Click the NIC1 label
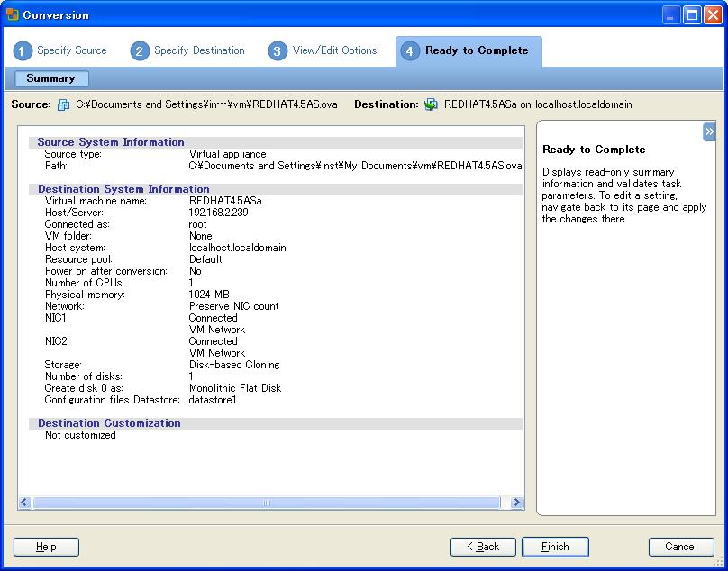 pos(56,318)
